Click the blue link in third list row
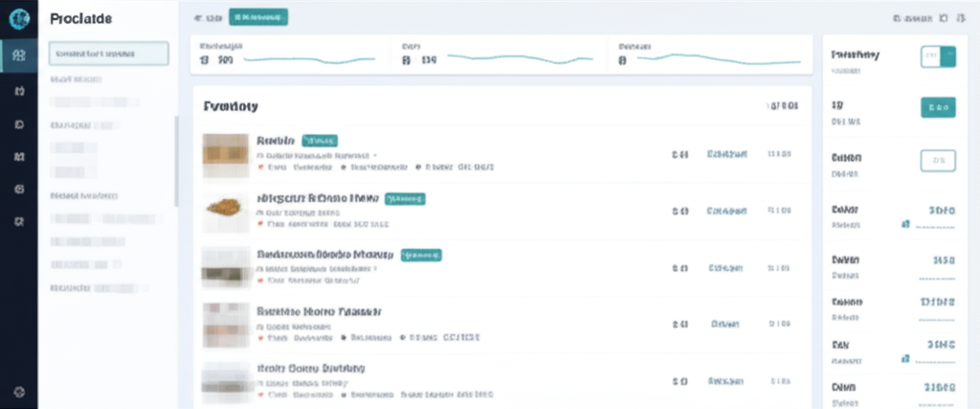This screenshot has height=409, width=980. 726,268
